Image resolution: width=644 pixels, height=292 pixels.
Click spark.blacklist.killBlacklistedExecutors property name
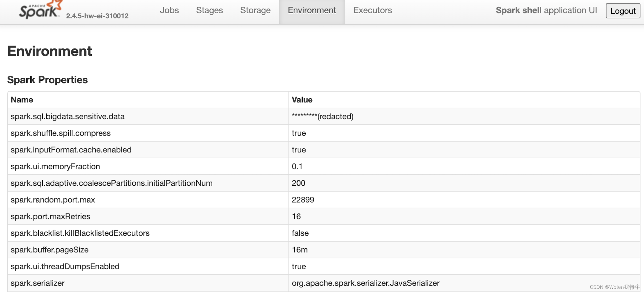click(x=80, y=233)
